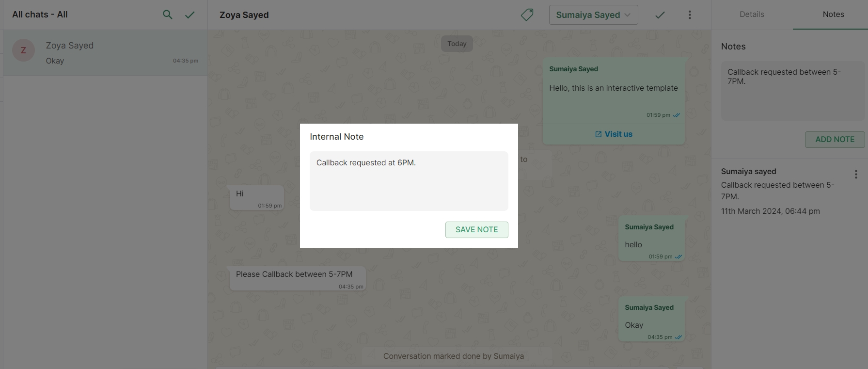Click the Today date badge
868x369 pixels.
(457, 44)
